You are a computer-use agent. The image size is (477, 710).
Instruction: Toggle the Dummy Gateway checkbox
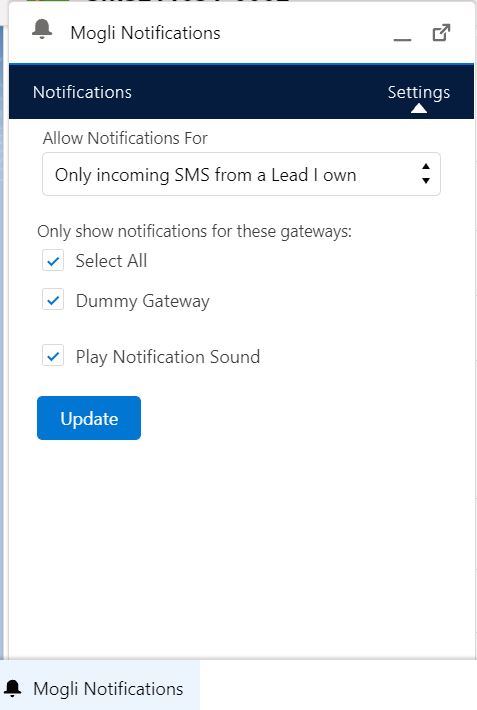53,300
